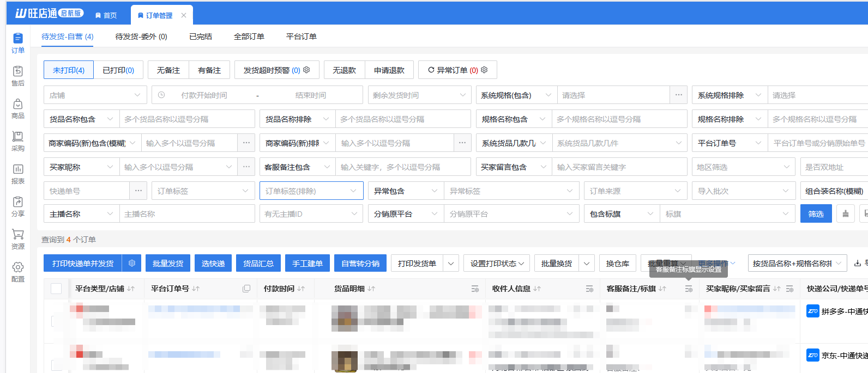Screen dimensions: 868x373
Task: Open settings gear next to 打印快递单并发货
Action: point(132,263)
